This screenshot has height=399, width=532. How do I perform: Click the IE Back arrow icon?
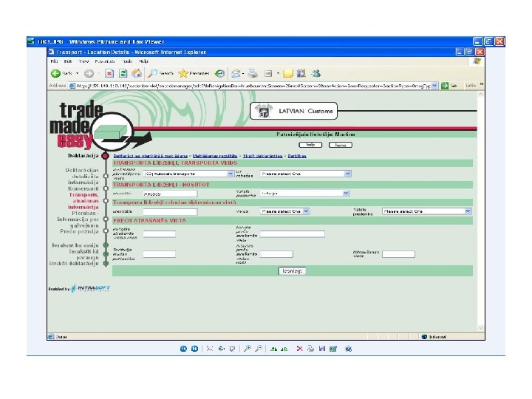[55, 73]
